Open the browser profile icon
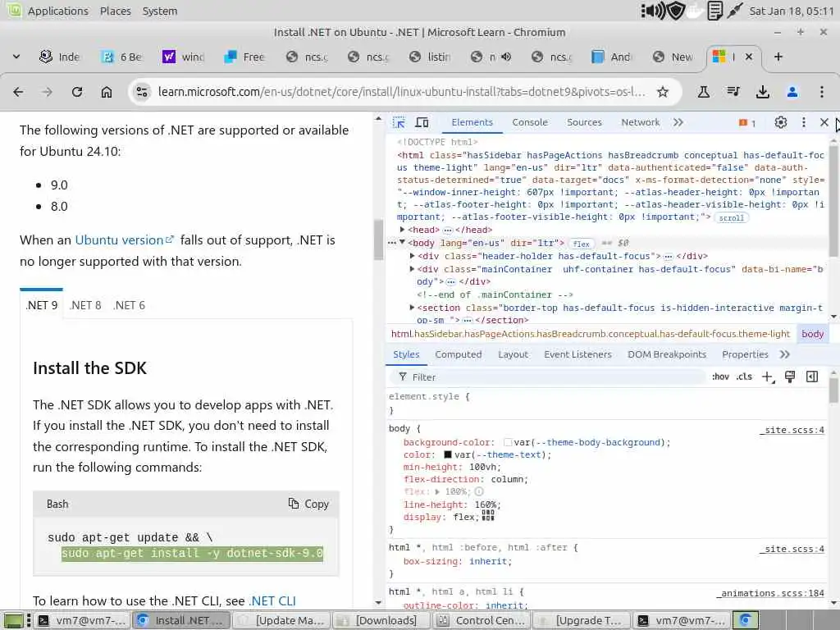 coord(792,92)
